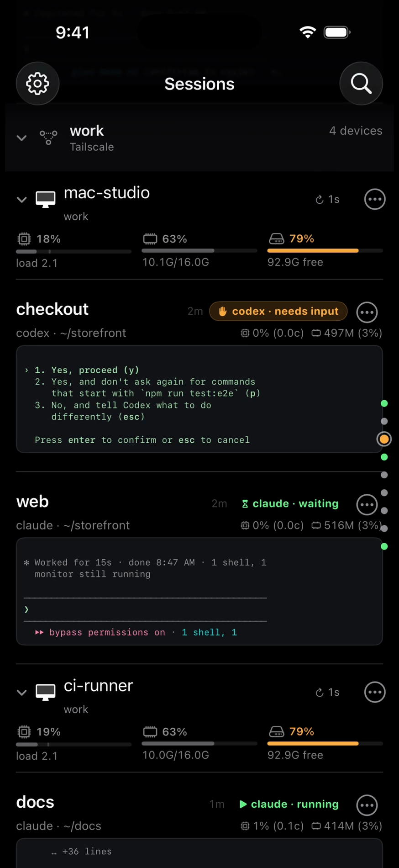
Task: Click the checkout session CPU icon
Action: [x=245, y=333]
